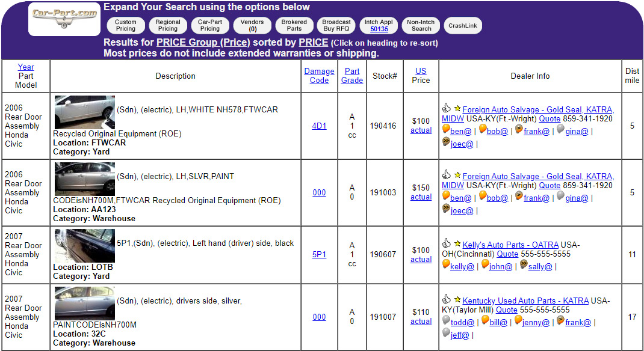644x351 pixels.
Task: Click the gray balloon icon beside todd@
Action: [x=446, y=320]
